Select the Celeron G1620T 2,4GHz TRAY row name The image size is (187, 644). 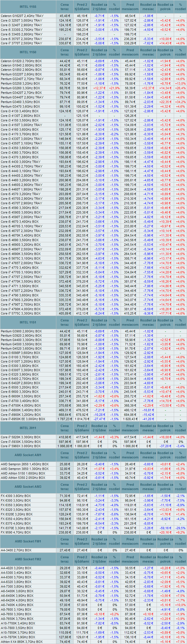click(22, 16)
